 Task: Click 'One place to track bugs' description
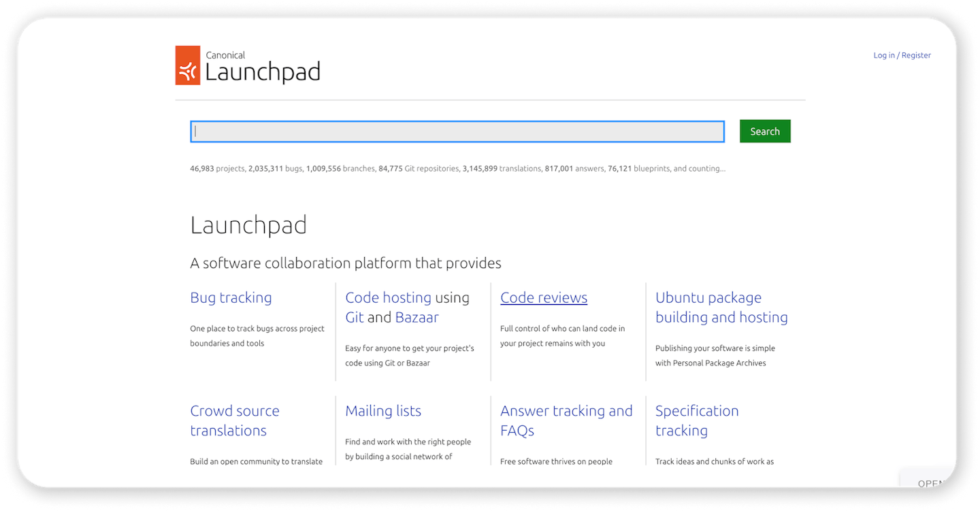[257, 336]
